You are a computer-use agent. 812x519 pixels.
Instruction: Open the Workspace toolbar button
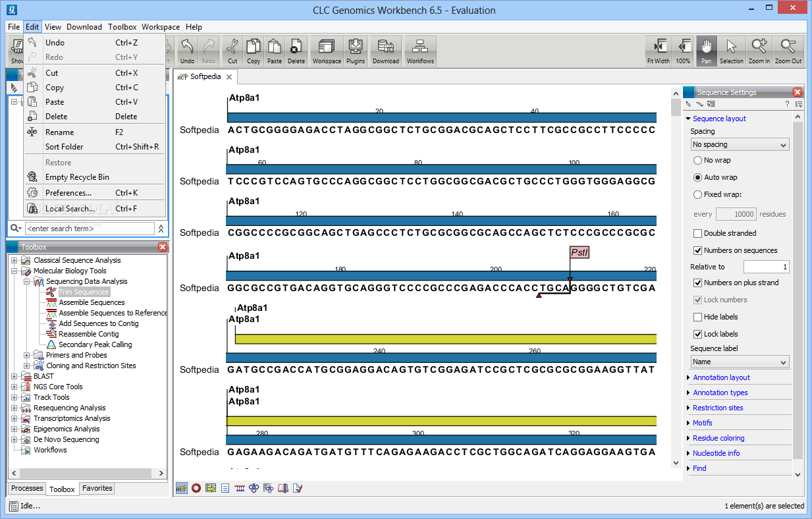tap(327, 51)
